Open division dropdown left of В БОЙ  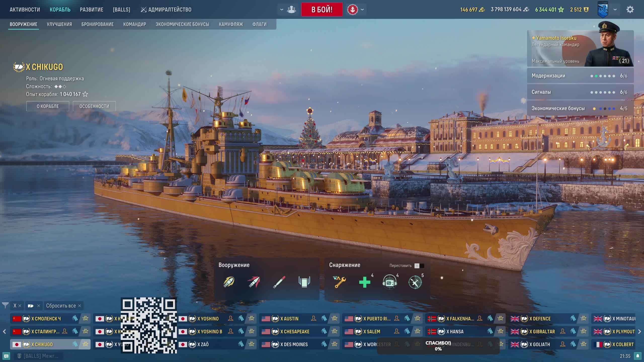[282, 10]
